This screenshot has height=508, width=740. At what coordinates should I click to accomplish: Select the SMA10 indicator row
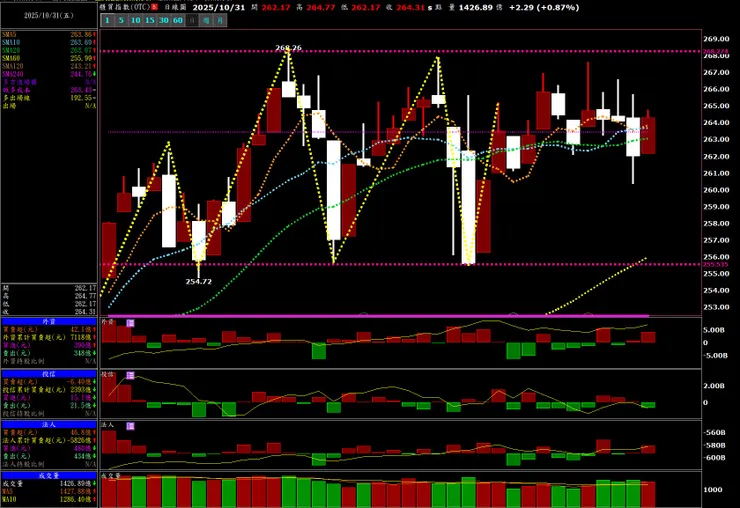click(49, 42)
